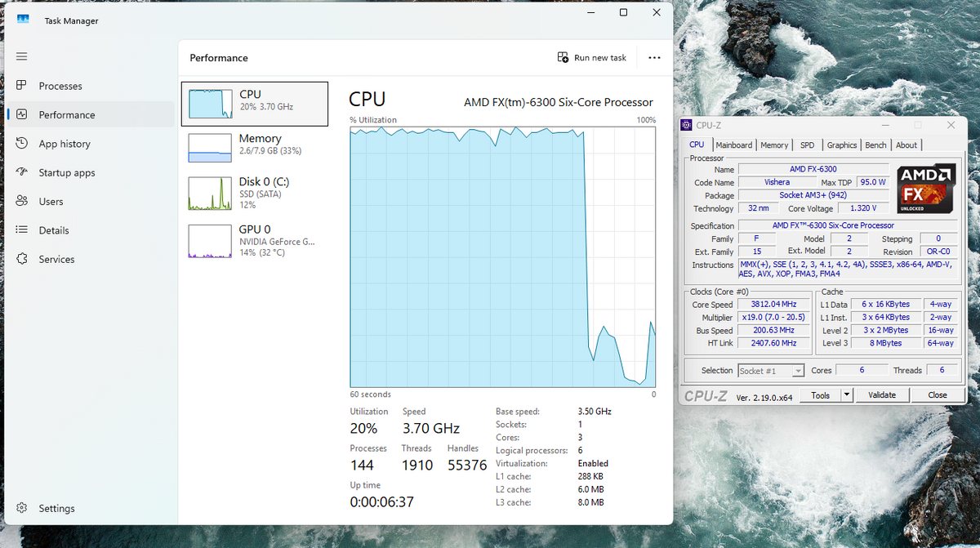980x548 pixels.
Task: Open the Details page
Action: [90, 230]
